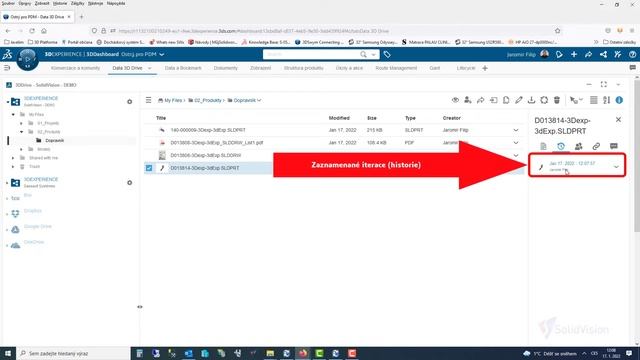This screenshot has height=360, width=640.
Task: Open the row menu chevron for 140-000009-3Dexp-3dExp.SLDPRT
Action: click(516, 130)
